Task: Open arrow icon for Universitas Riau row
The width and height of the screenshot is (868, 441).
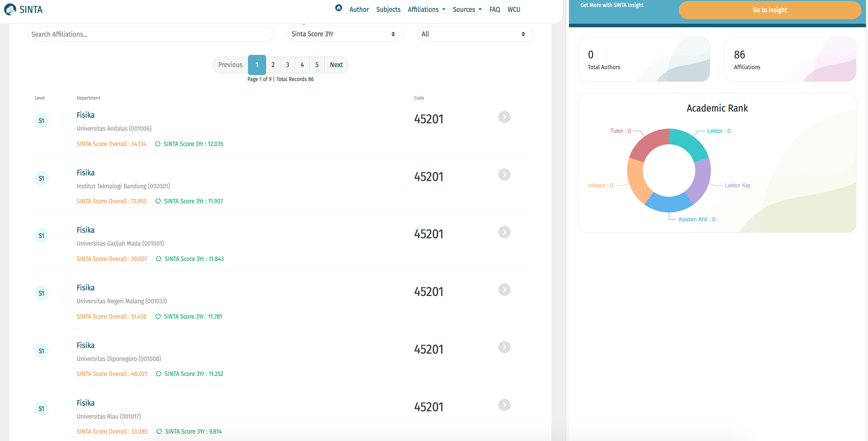Action: pyautogui.click(x=504, y=405)
